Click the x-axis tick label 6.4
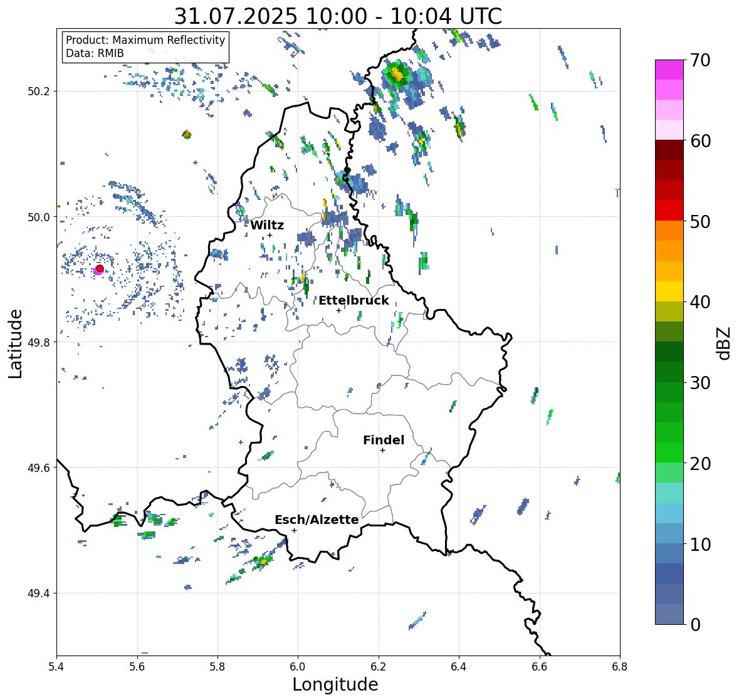 coord(459,666)
